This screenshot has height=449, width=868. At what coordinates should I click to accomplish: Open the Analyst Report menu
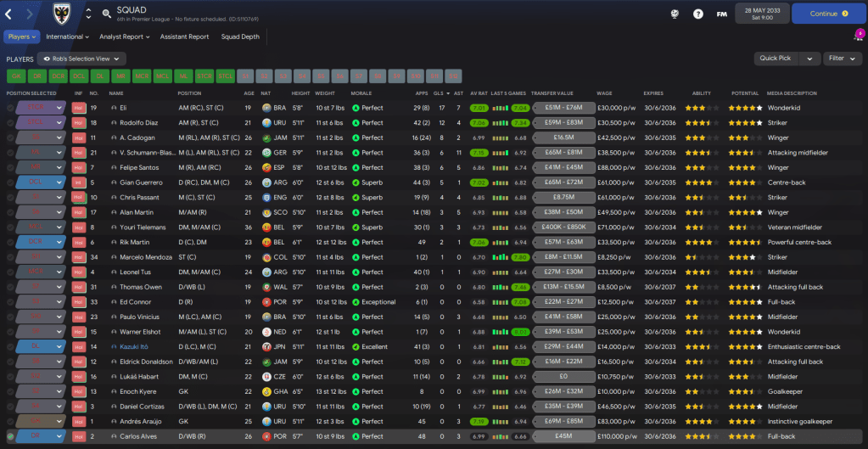126,36
